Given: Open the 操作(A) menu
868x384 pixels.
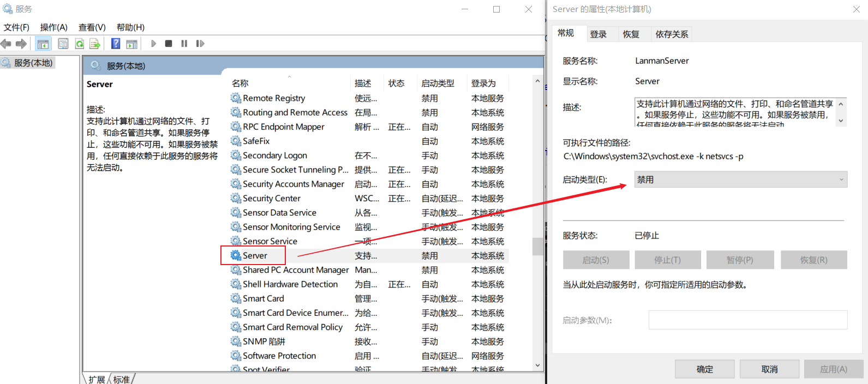Looking at the screenshot, I should [53, 27].
